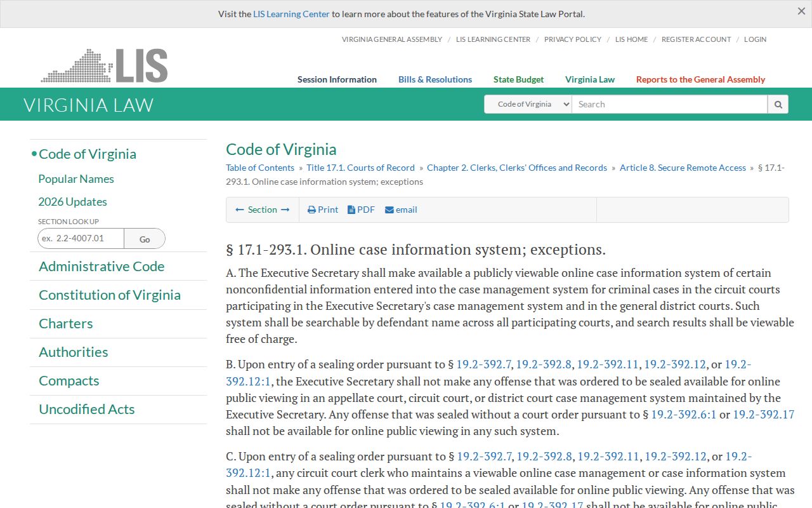Image resolution: width=812 pixels, height=508 pixels.
Task: Open Charters in sidebar
Action: tap(66, 323)
